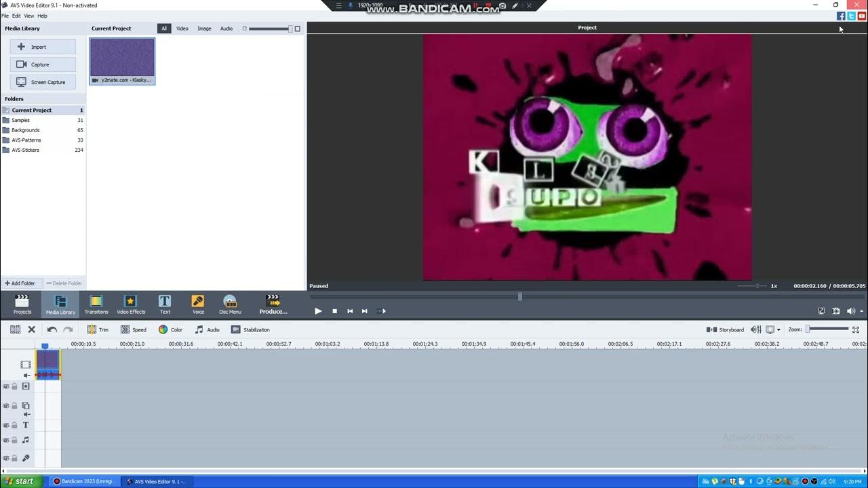868x488 pixels.
Task: Open the audio mixer icon
Action: (756, 329)
